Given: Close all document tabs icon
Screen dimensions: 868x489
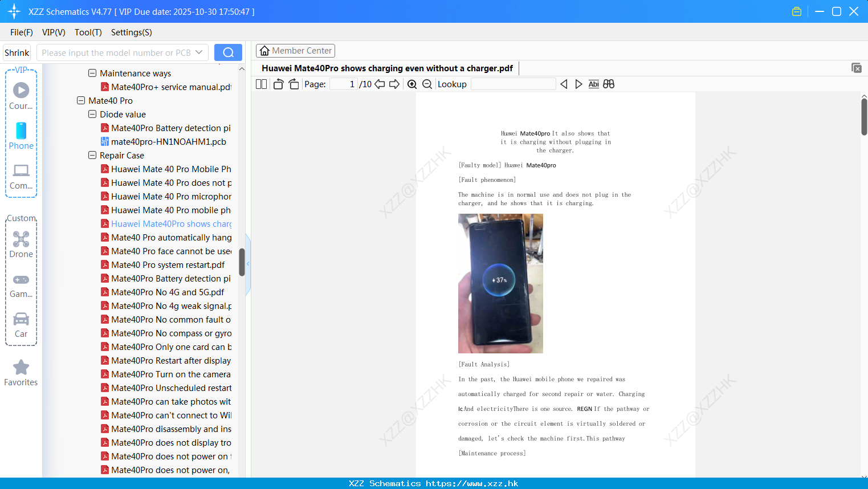Looking at the screenshot, I should [x=857, y=68].
